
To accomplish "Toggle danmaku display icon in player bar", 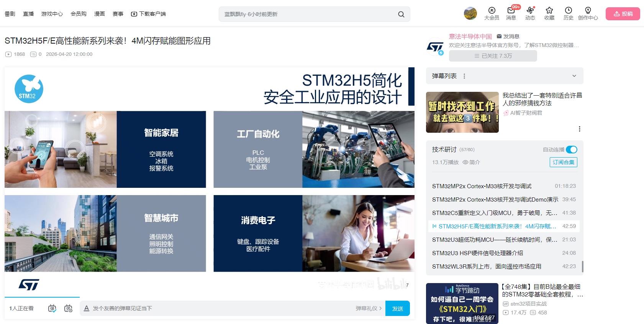I will coord(52,308).
